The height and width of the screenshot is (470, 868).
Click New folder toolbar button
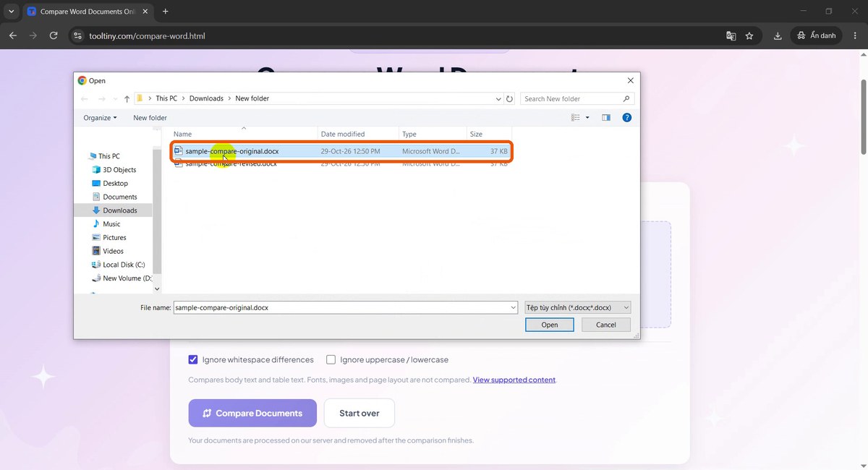pos(150,118)
